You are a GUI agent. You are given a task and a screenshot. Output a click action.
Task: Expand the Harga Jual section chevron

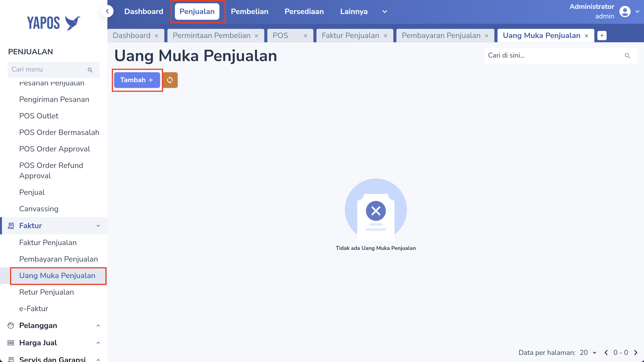click(x=98, y=343)
